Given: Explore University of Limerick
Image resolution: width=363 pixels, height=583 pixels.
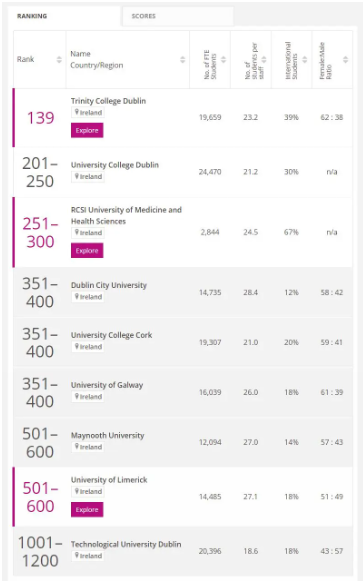Looking at the screenshot, I should click(87, 510).
